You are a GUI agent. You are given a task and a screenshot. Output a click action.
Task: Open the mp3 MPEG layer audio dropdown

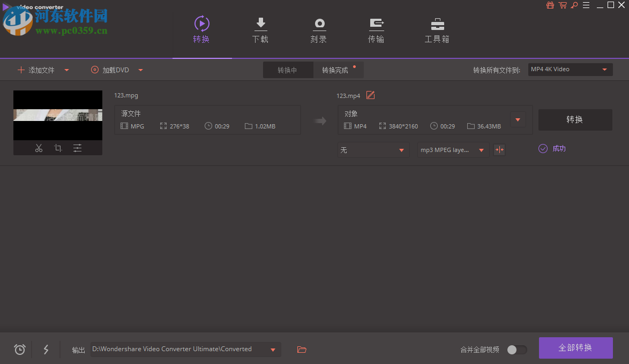tap(453, 150)
